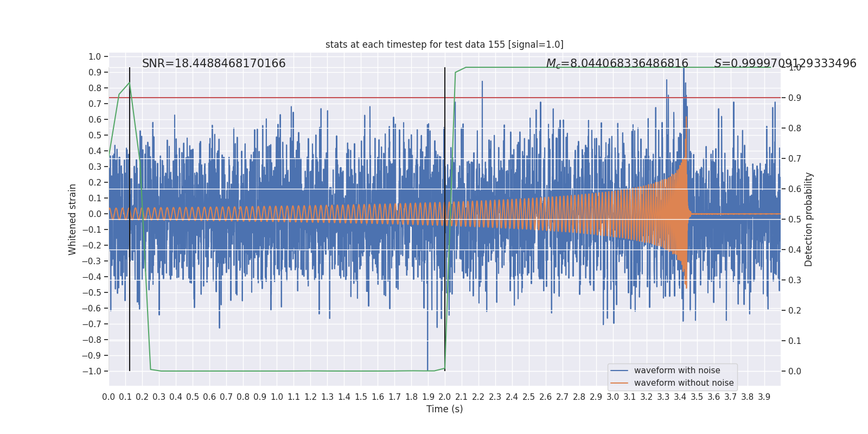The height and width of the screenshot is (434, 868).
Task: Click the 0.0 tick on the Whitened strain axis
Action: [95, 214]
